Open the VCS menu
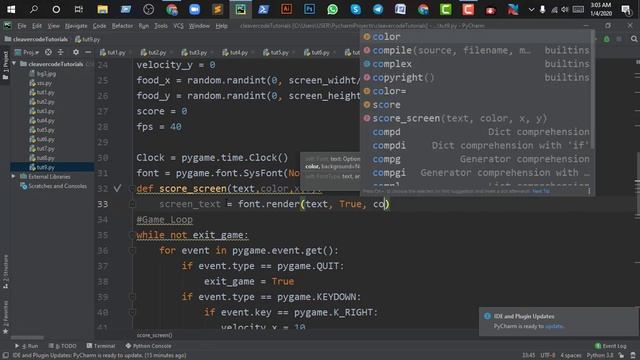Screen dimensions: 640x360 (178, 26)
